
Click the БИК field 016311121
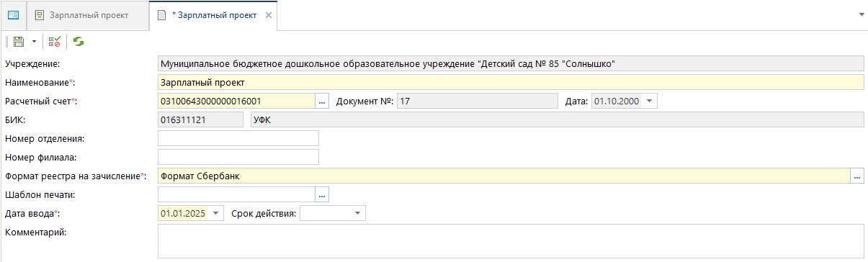[200, 120]
